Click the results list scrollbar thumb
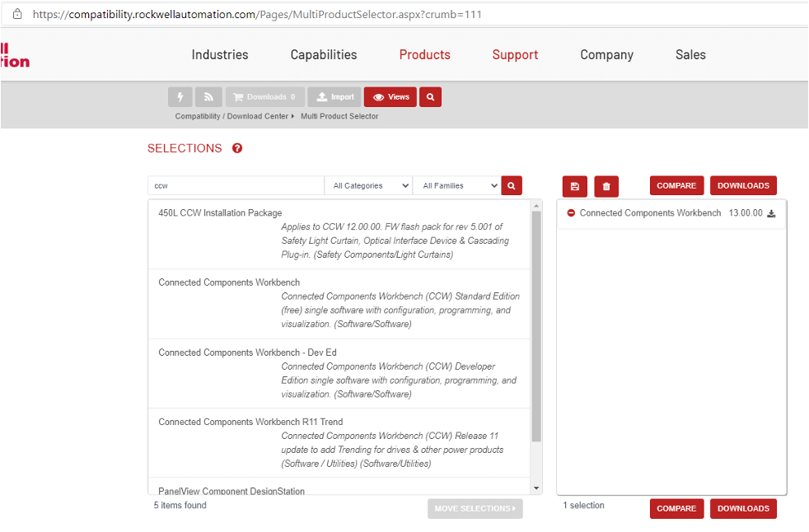This screenshot has height=532, width=809. 536,327
